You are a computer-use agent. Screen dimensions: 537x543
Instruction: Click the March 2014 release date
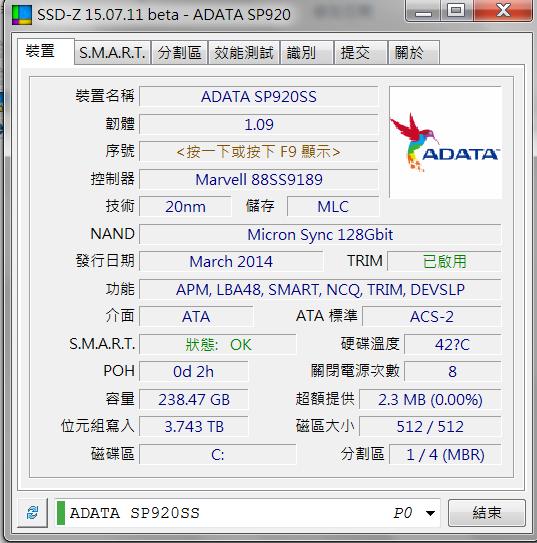[231, 261]
